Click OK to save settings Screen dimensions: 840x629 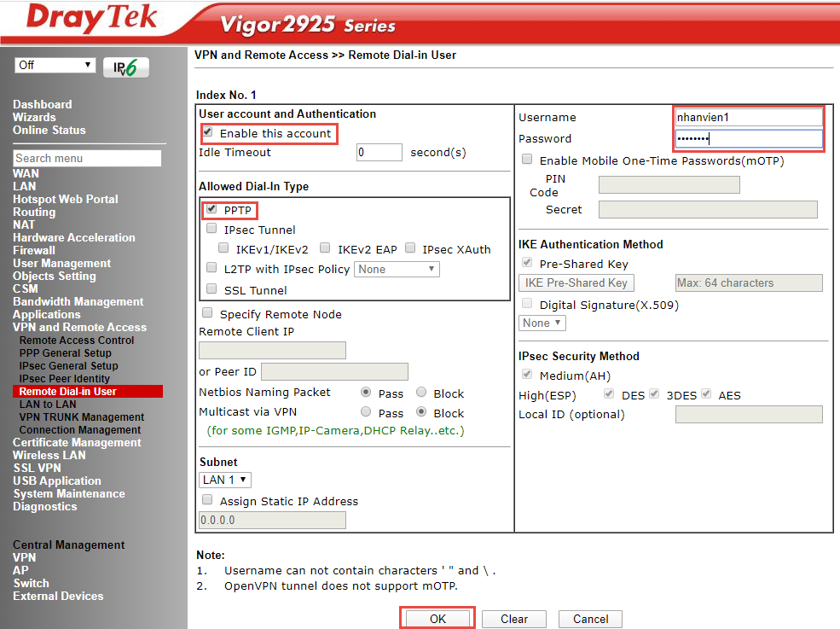coord(437,619)
